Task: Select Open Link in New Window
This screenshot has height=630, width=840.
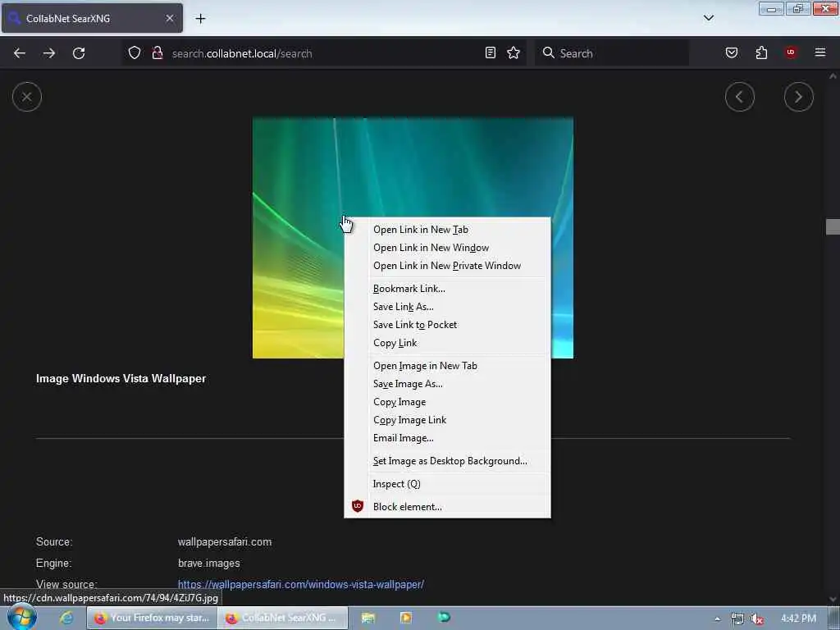Action: 447,248
